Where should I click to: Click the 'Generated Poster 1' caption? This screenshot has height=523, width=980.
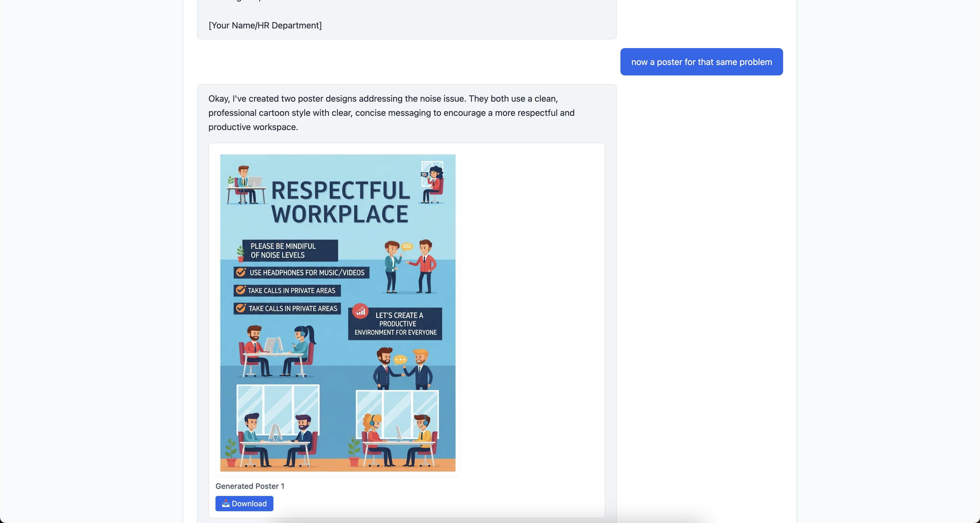pyautogui.click(x=250, y=486)
